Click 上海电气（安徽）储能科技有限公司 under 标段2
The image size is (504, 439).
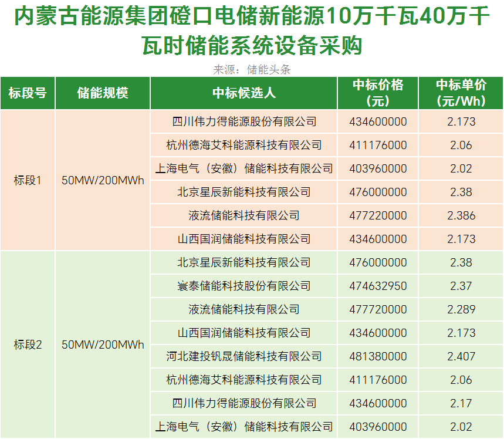[244, 427]
